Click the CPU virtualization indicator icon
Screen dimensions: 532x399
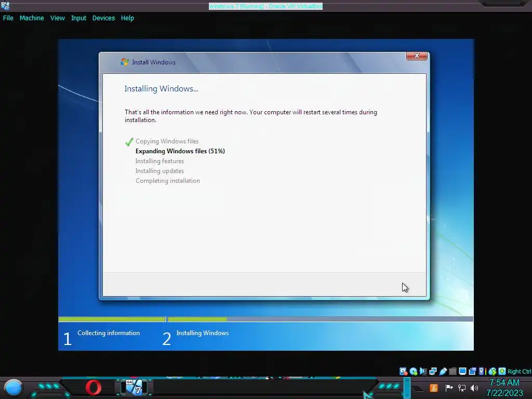[x=482, y=371]
